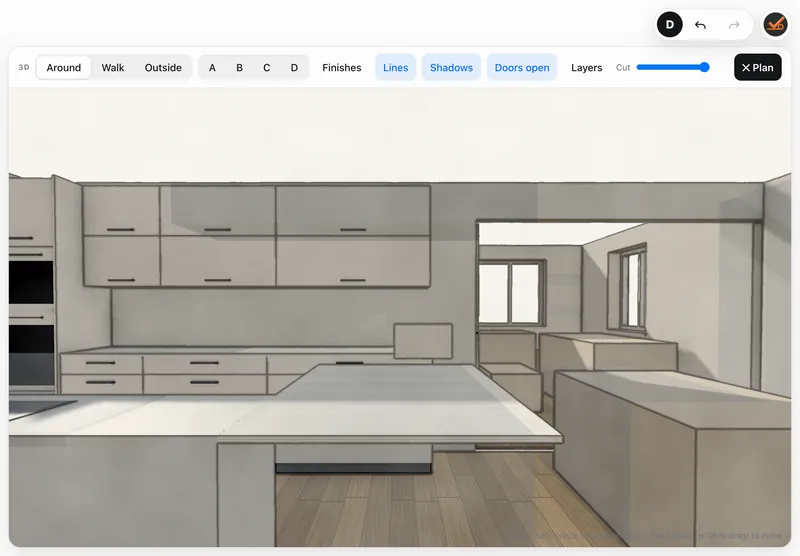Open the Finishes options
This screenshot has height=556, width=800.
click(342, 67)
